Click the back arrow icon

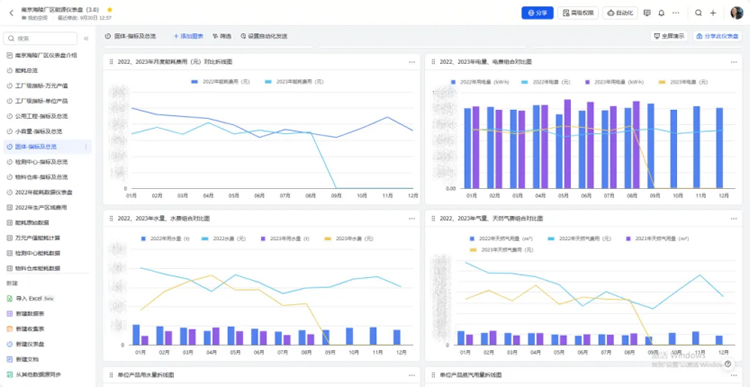[x=11, y=13]
